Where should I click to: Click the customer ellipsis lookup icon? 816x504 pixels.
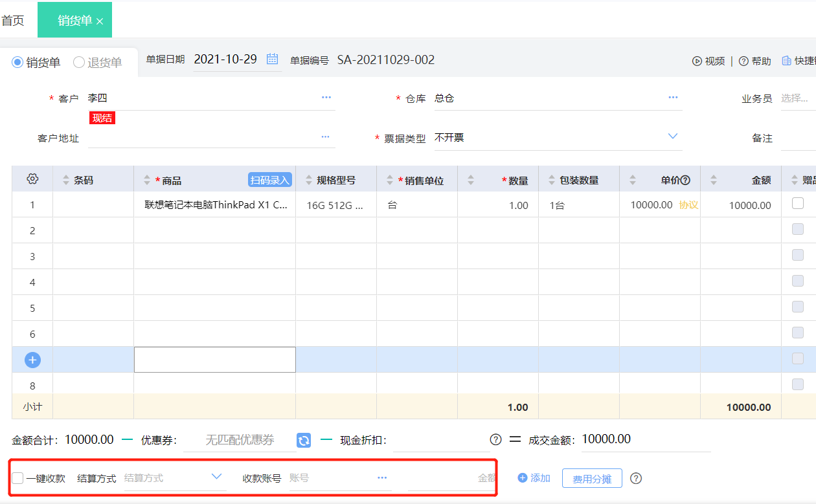pos(326,98)
